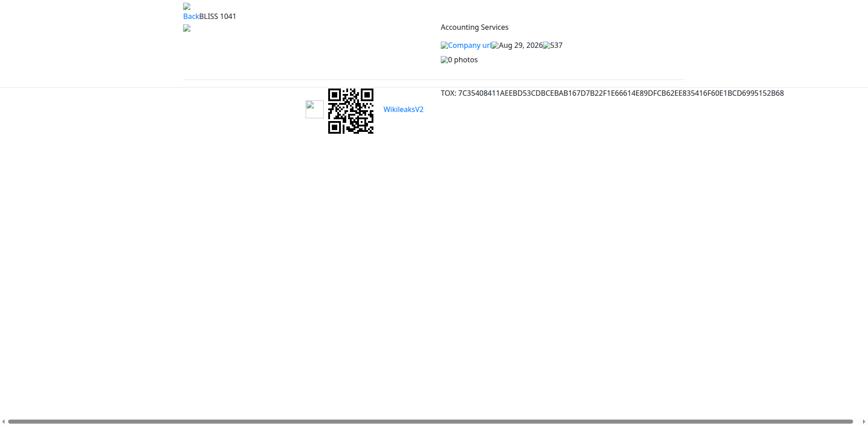Click the broken logo image at top

click(187, 6)
